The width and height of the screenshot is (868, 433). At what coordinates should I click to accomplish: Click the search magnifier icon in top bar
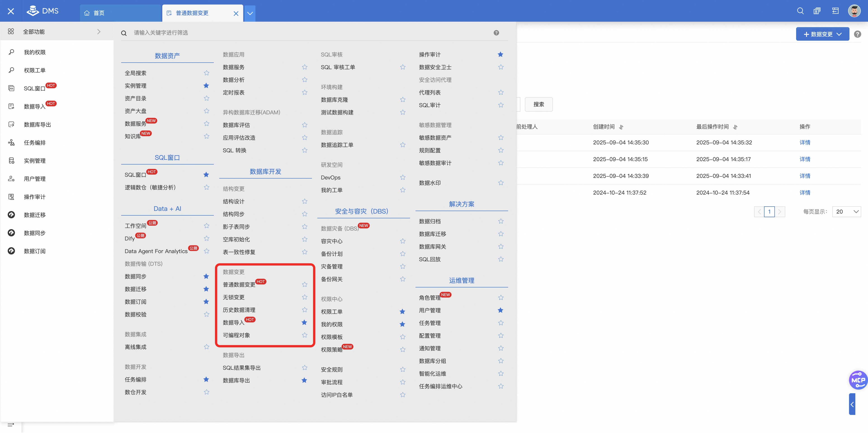(800, 11)
